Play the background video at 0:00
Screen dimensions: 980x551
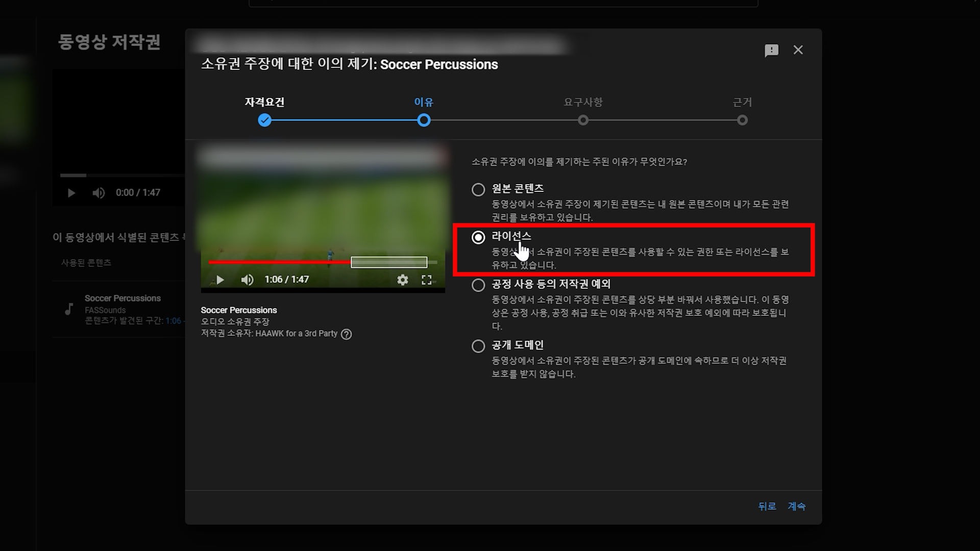pyautogui.click(x=71, y=193)
